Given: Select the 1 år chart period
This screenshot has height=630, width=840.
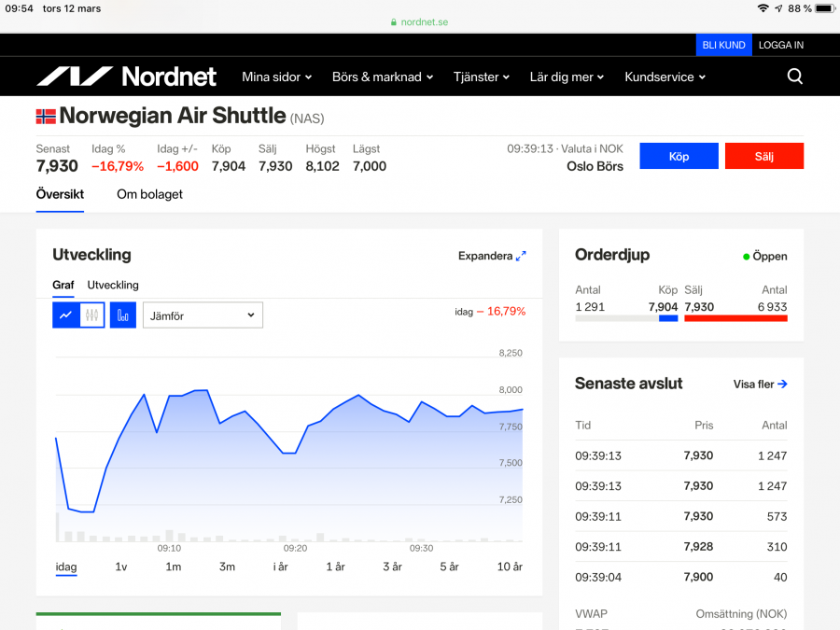Looking at the screenshot, I should point(335,567).
